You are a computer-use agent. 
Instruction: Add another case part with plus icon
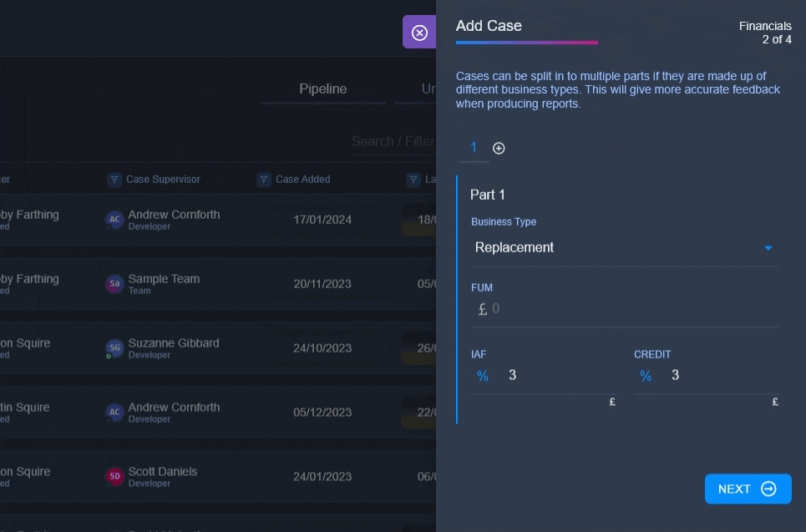[x=499, y=148]
